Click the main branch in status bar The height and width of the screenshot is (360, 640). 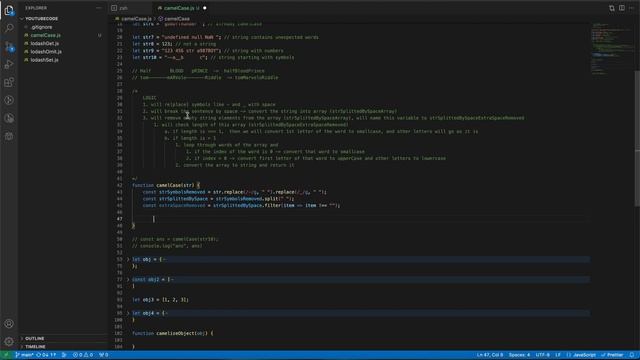(x=25, y=355)
